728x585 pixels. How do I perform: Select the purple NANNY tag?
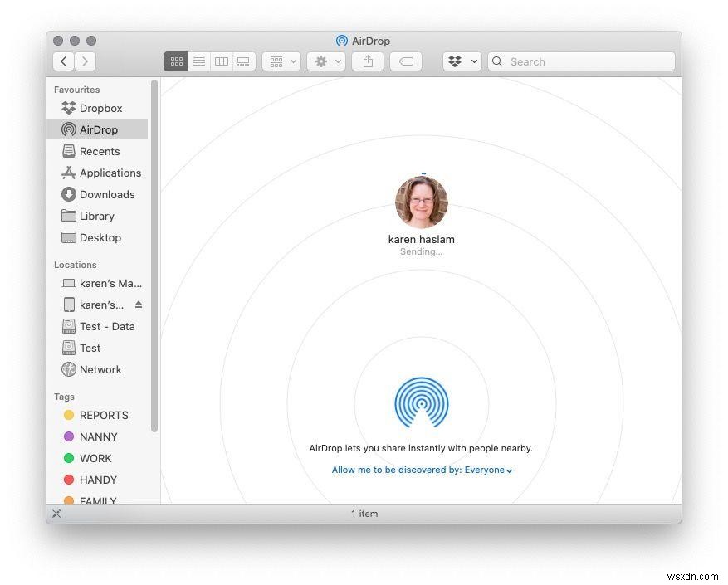(x=97, y=437)
